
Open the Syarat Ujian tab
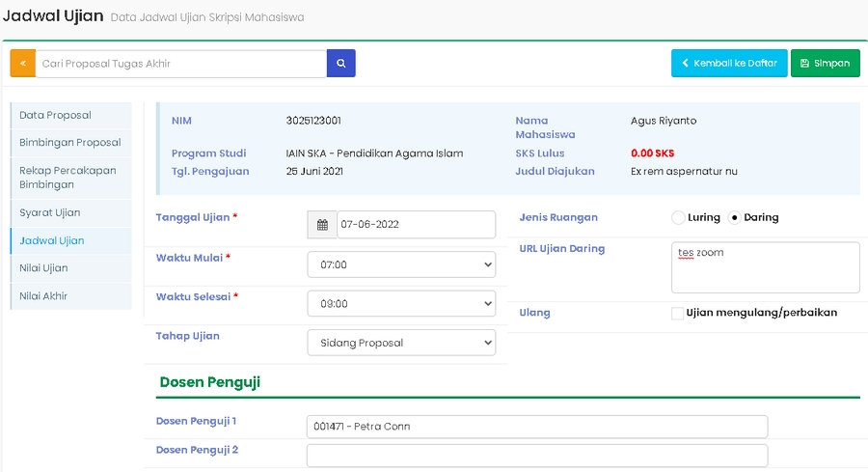(x=70, y=212)
